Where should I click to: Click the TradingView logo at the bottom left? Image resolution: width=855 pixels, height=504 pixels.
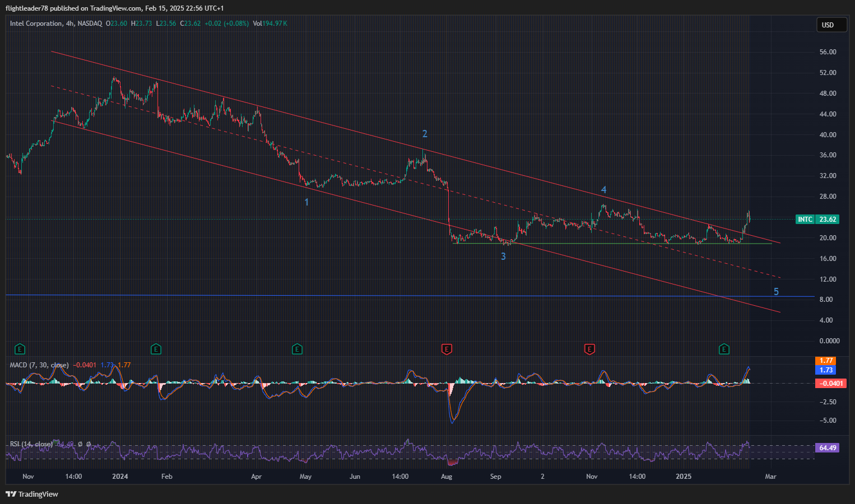coord(32,494)
